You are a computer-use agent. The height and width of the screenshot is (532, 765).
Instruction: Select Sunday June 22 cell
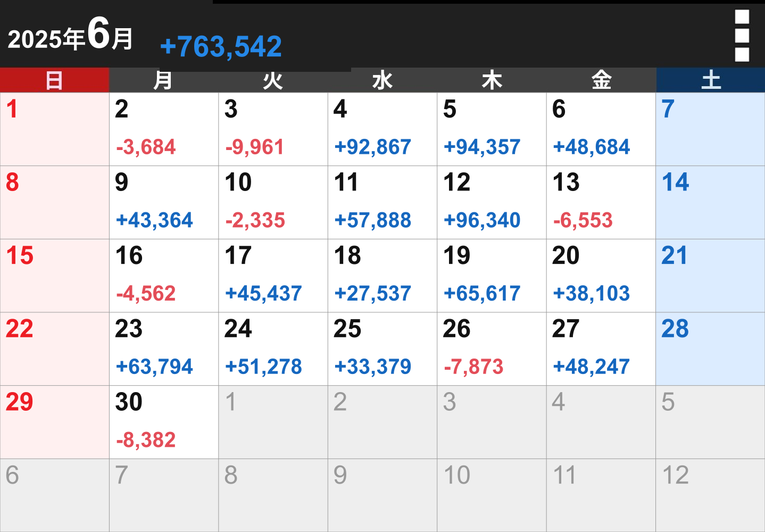(x=55, y=349)
